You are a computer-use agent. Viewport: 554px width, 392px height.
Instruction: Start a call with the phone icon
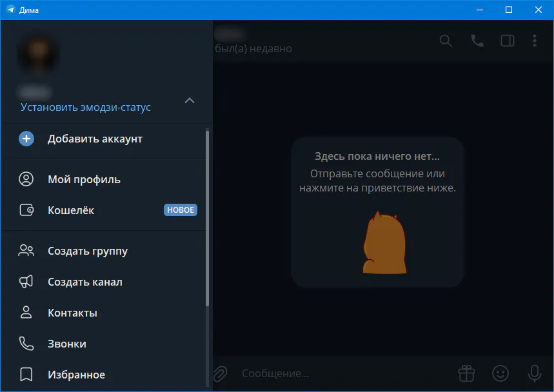477,41
